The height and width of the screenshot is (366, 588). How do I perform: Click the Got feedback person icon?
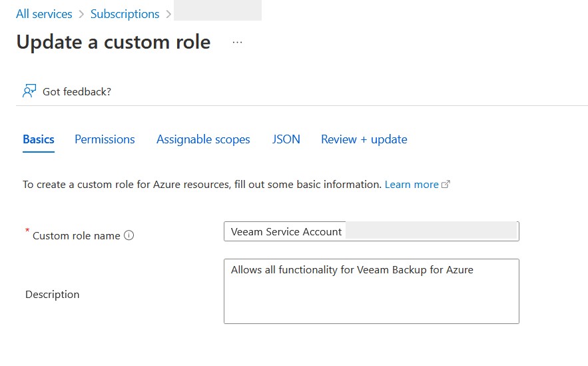click(29, 91)
